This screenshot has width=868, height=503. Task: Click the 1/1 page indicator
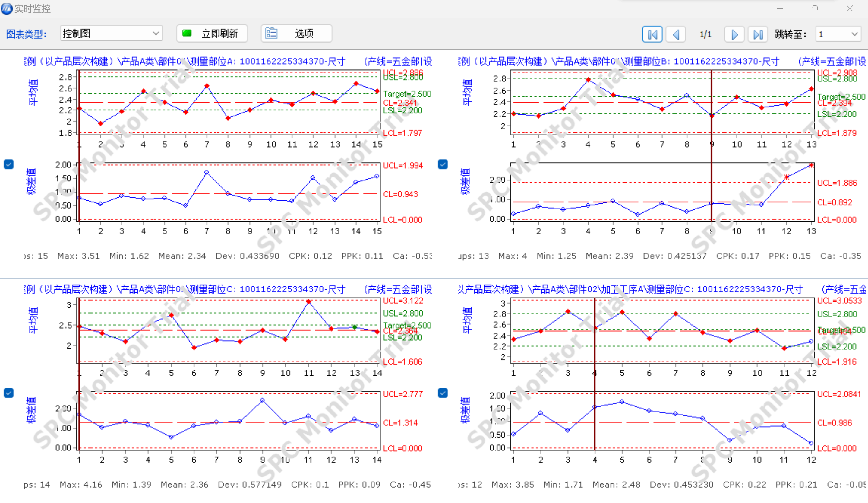pos(705,34)
